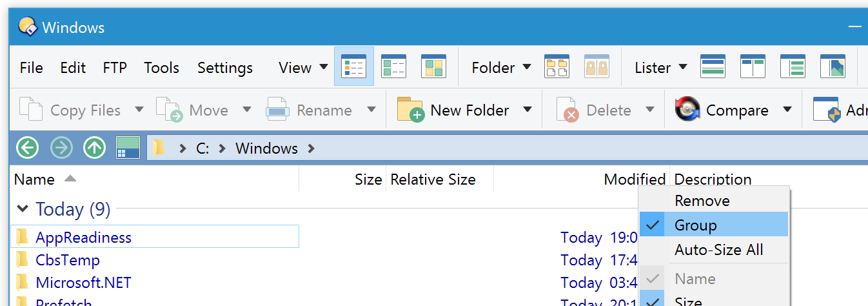Screen dimensions: 868x306
Task: Go back with the left arrow button
Action: [27, 148]
